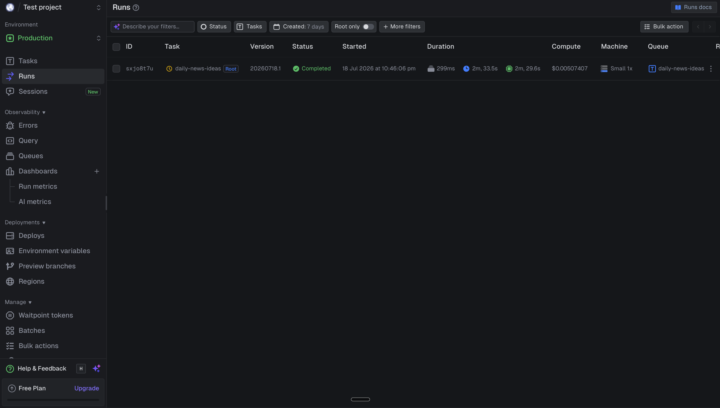Open AI metrics dashboard
This screenshot has width=720, height=408.
tap(34, 201)
